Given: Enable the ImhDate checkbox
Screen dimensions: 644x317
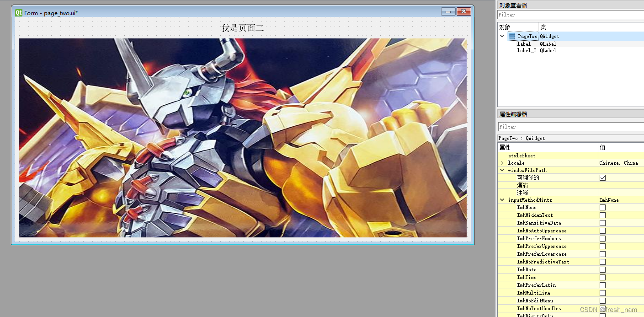Looking at the screenshot, I should coord(602,269).
